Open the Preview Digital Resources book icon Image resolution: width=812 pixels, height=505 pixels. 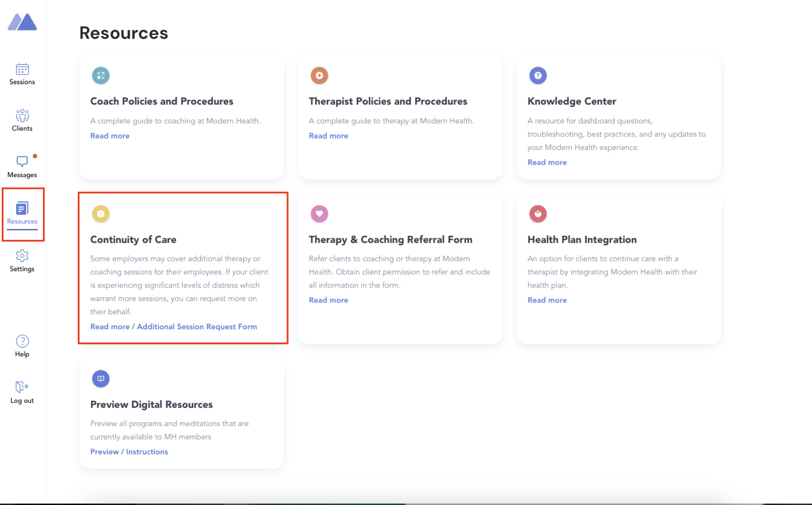coord(101,378)
